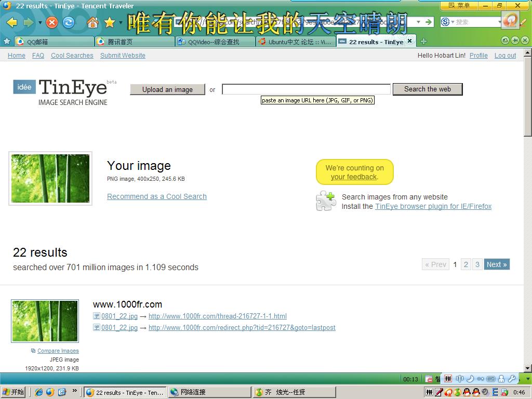
Task: Open the 菜单 menu button
Action: (x=459, y=5)
